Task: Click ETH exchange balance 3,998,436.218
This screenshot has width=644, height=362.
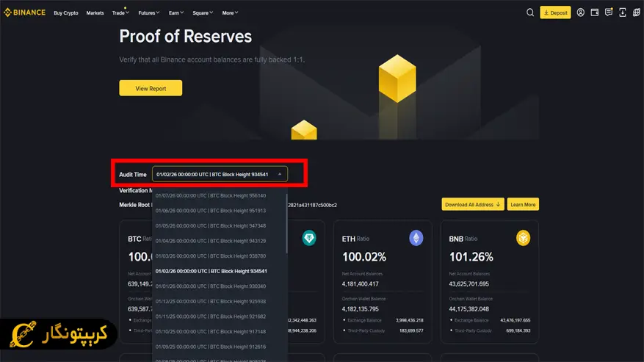Action: click(x=410, y=320)
